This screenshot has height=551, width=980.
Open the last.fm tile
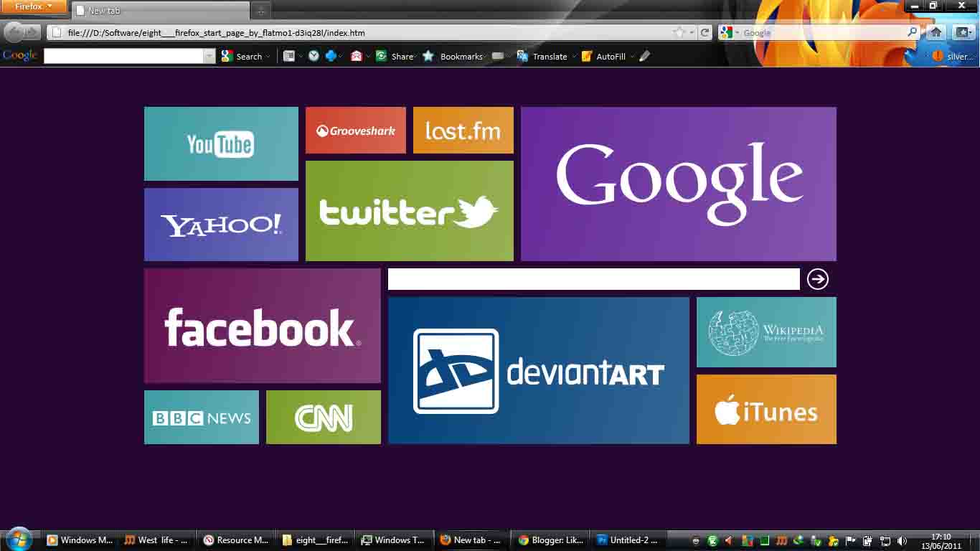click(463, 130)
